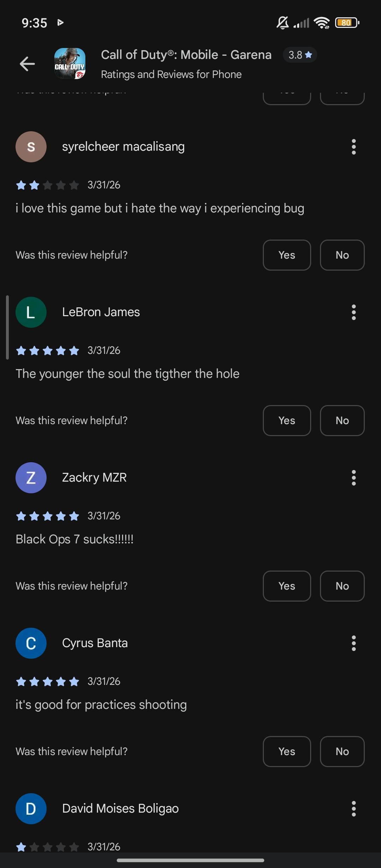381x868 pixels.
Task: Select Yes on LeBron James' review
Action: click(x=287, y=421)
